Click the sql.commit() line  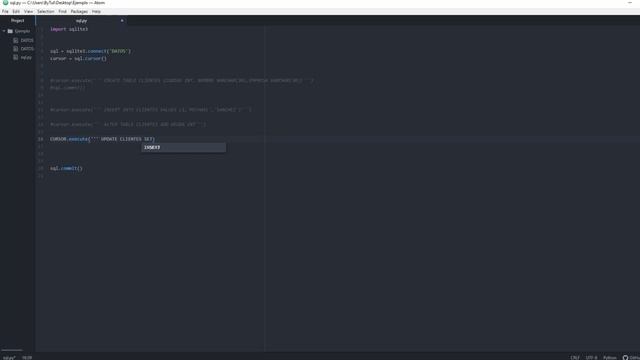click(66, 169)
